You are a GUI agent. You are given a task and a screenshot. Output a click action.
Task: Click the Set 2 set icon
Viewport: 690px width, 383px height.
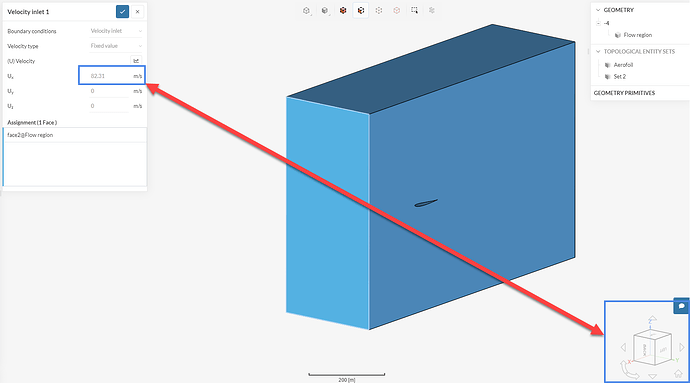coord(608,77)
